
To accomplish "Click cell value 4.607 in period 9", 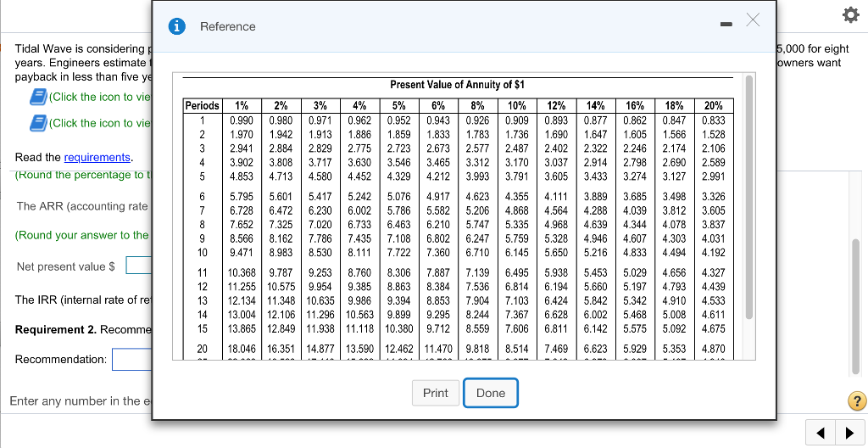I will point(635,239).
